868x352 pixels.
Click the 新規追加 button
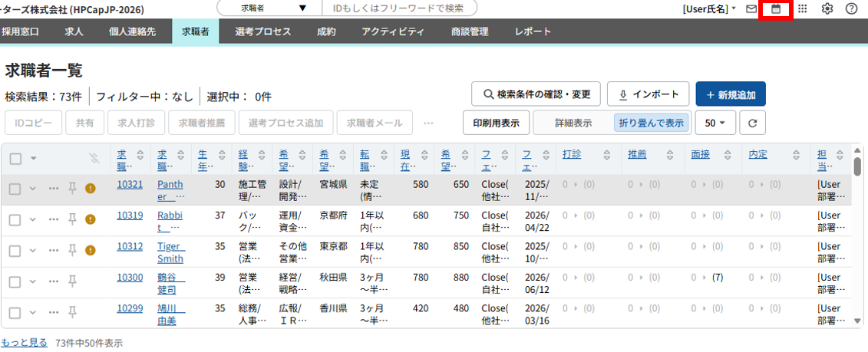pyautogui.click(x=731, y=94)
